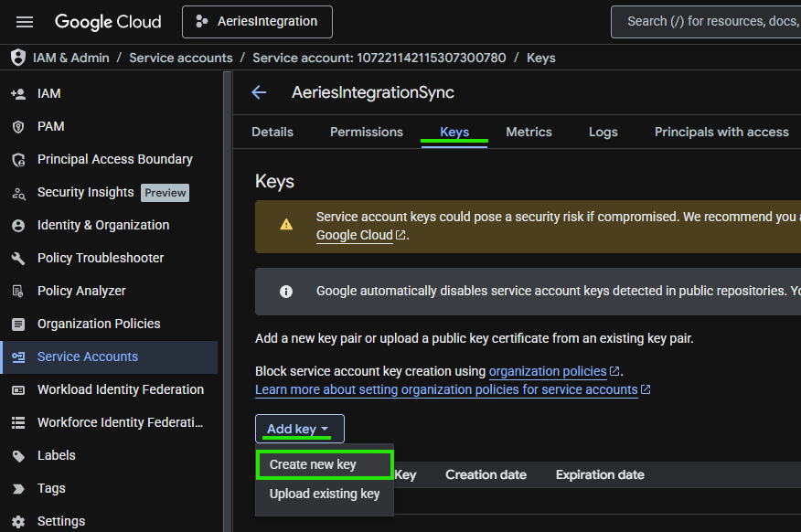Viewport: 801px width, 532px height.
Task: Click the resource search field
Action: 706,22
